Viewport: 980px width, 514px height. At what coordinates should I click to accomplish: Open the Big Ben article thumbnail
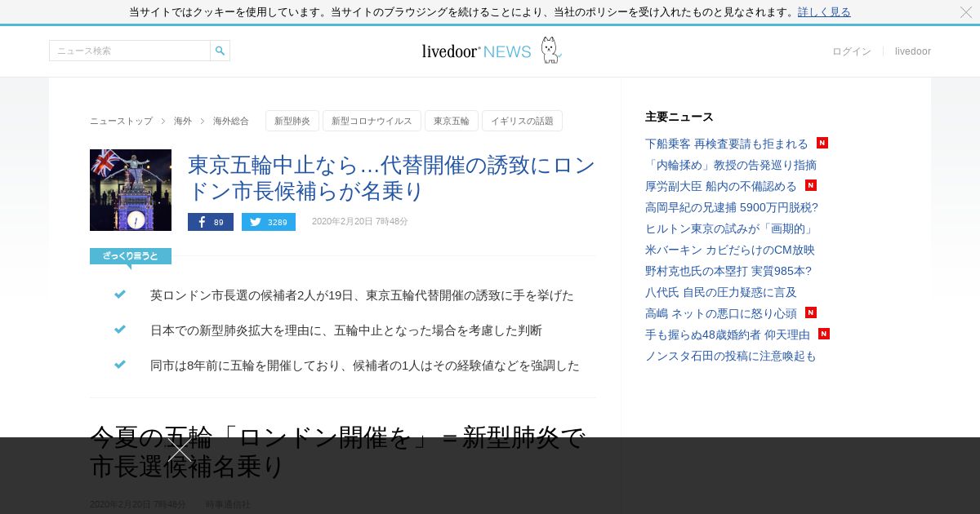(131, 190)
